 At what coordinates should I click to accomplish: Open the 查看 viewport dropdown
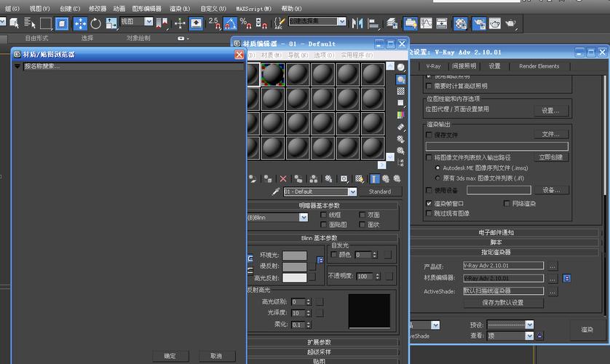point(529,336)
